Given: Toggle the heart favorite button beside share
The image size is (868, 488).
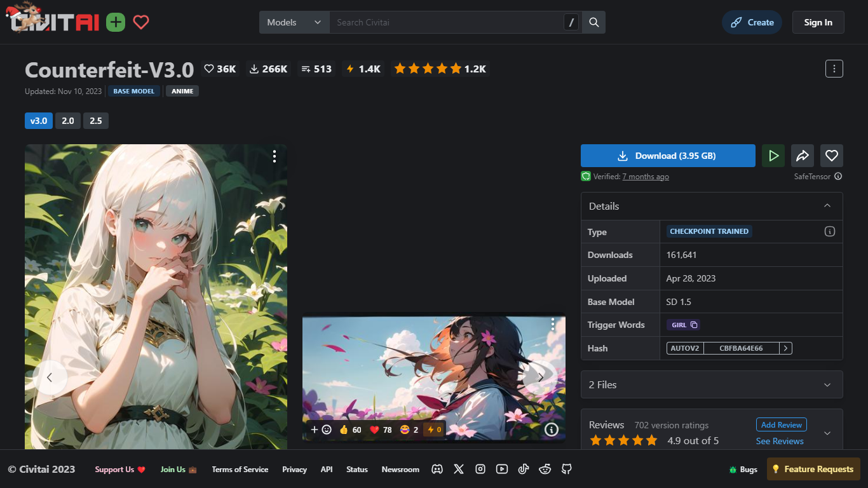Looking at the screenshot, I should point(831,156).
